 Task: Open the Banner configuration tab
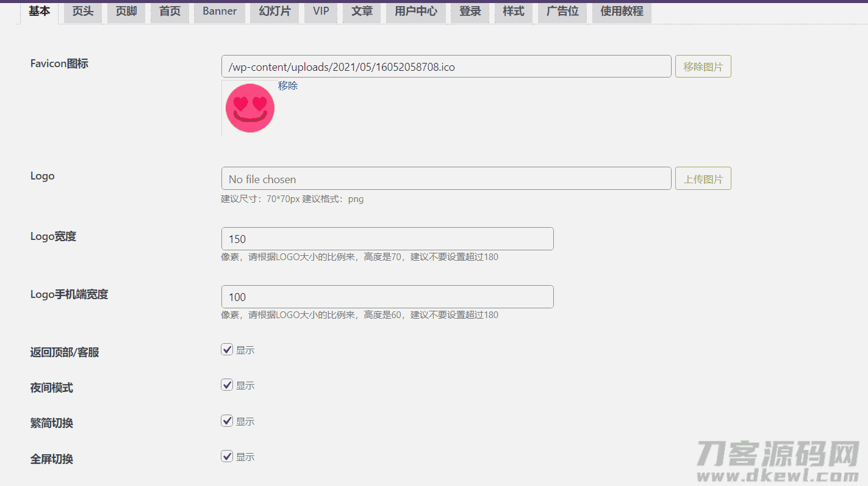click(219, 10)
